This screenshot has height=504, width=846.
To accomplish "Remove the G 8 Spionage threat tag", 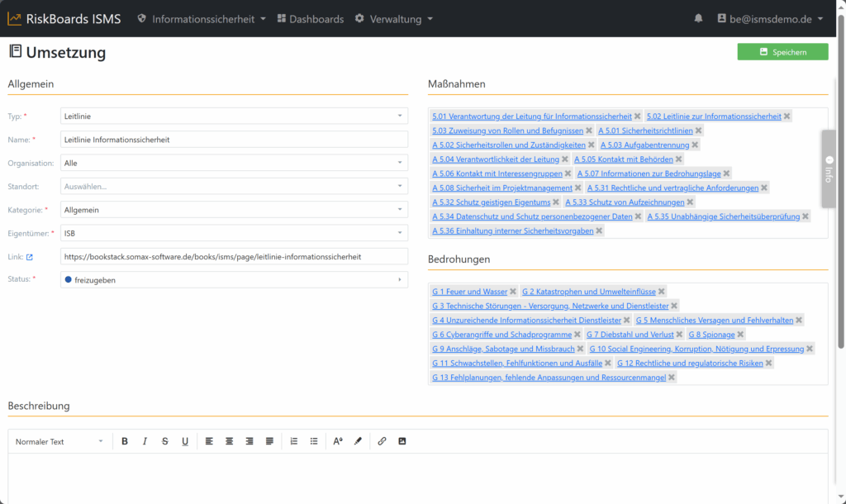I will click(741, 335).
